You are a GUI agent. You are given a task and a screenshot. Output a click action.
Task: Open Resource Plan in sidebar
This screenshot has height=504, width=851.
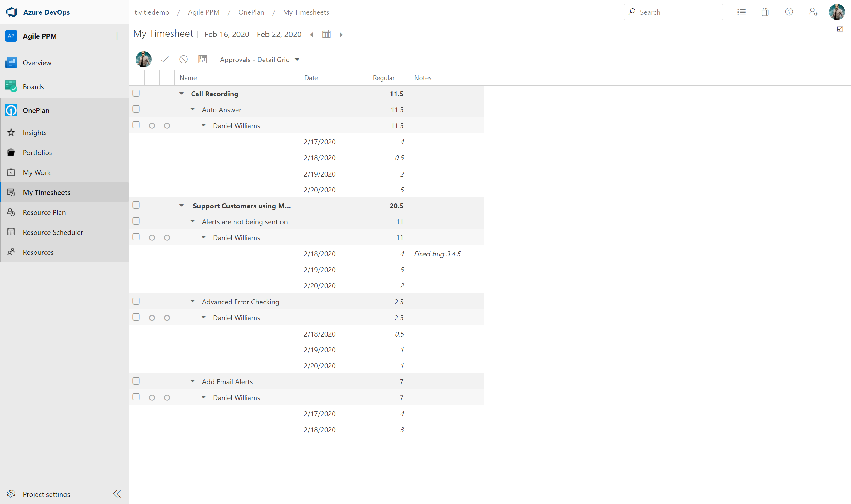[x=44, y=213]
